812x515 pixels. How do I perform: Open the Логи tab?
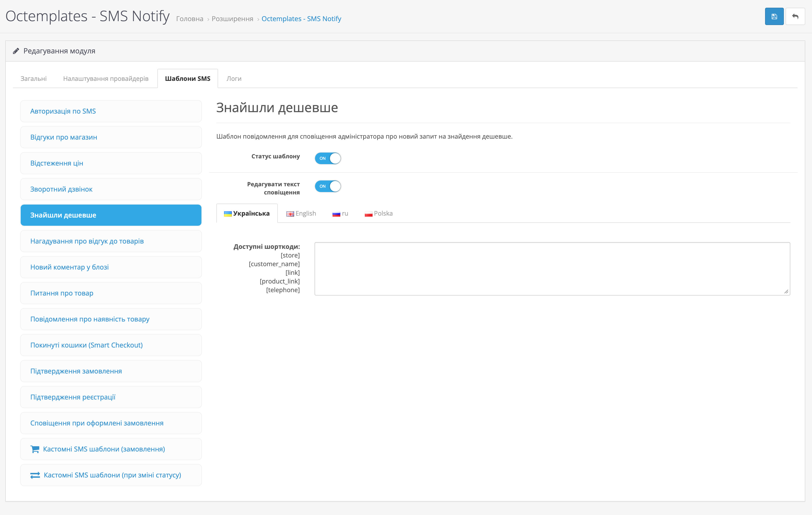click(x=234, y=79)
